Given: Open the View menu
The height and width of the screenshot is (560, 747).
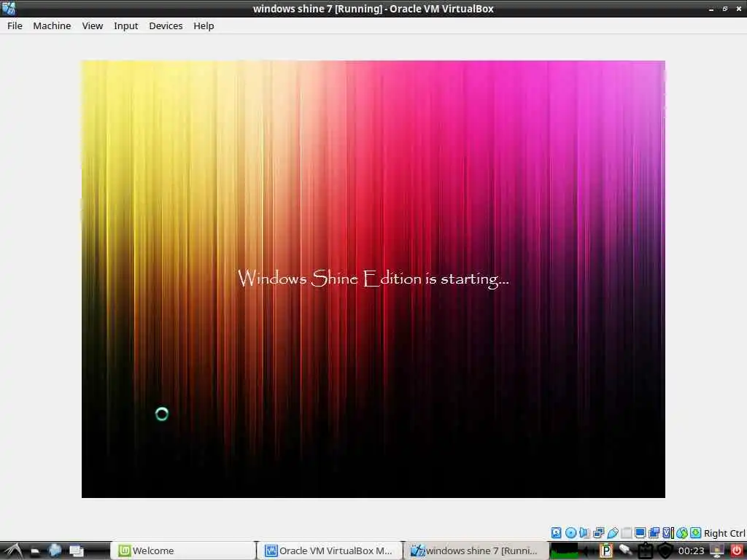Looking at the screenshot, I should [x=93, y=26].
